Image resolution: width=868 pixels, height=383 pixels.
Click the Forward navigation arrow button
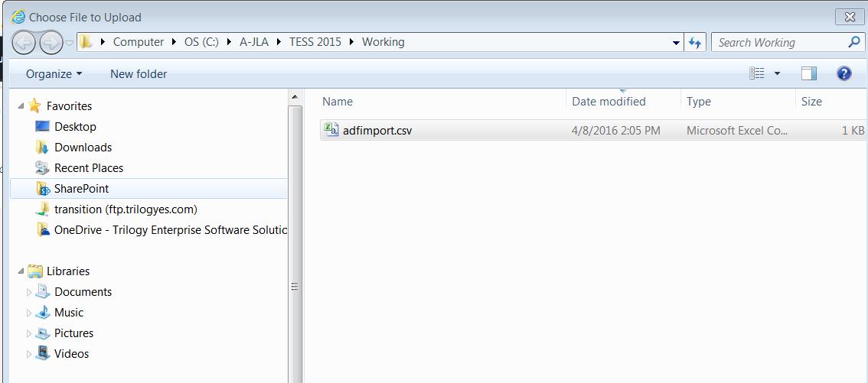pos(51,42)
